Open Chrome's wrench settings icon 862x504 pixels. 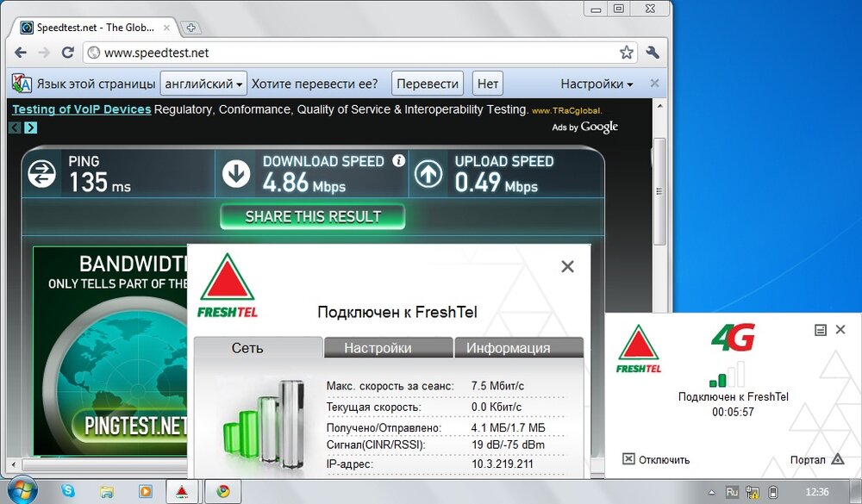click(x=652, y=52)
